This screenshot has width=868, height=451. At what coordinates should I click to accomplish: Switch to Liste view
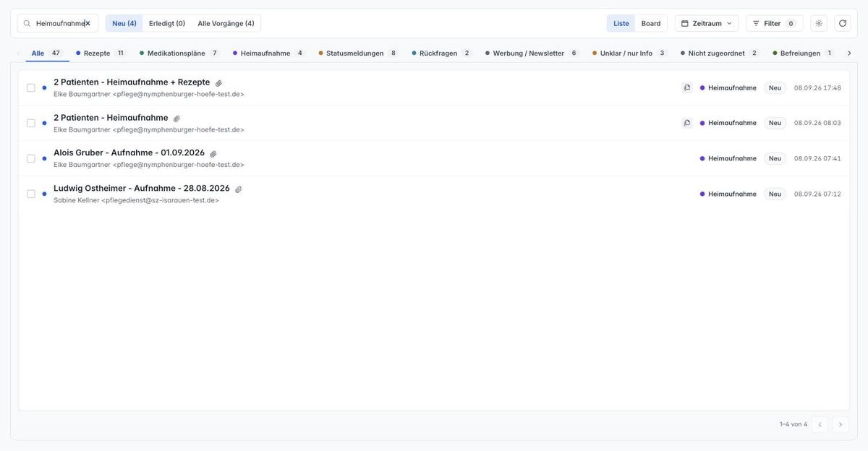pyautogui.click(x=621, y=23)
